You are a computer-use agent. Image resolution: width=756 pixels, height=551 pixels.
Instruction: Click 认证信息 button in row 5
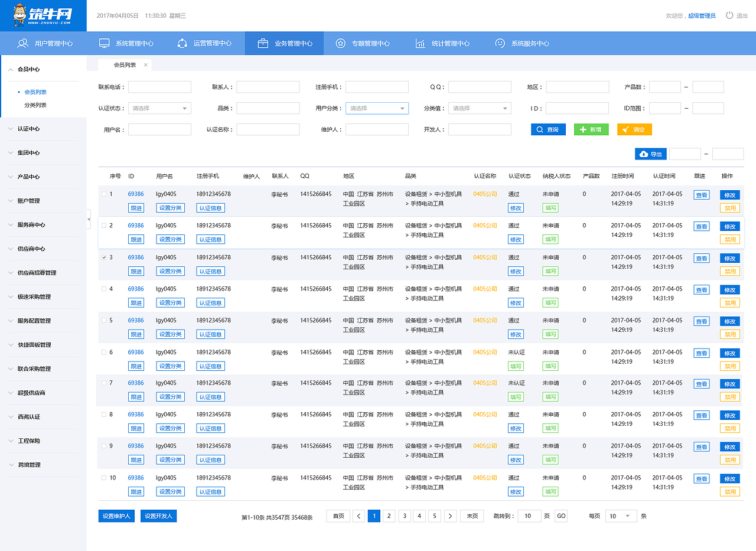(x=210, y=334)
